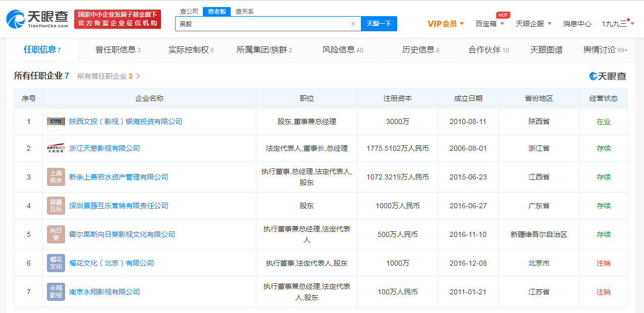The width and height of the screenshot is (644, 313).
Task: Click the 在业 status in row 1
Action: [604, 121]
